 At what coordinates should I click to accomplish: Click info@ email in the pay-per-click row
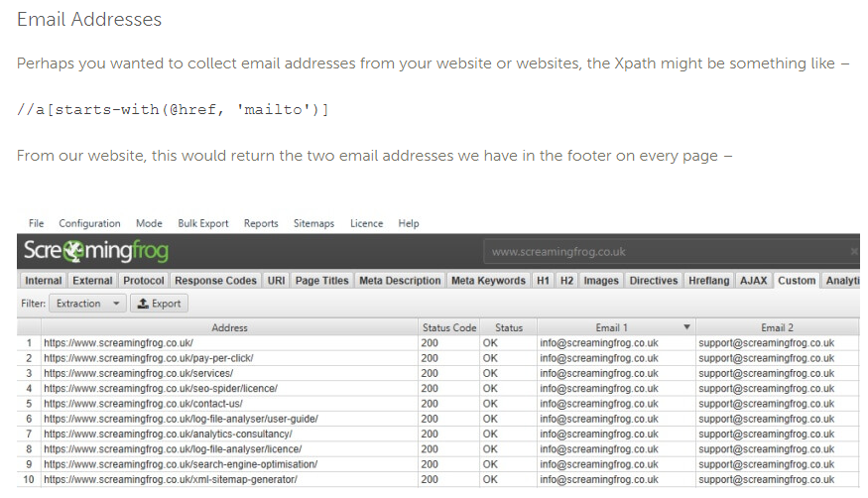point(599,358)
